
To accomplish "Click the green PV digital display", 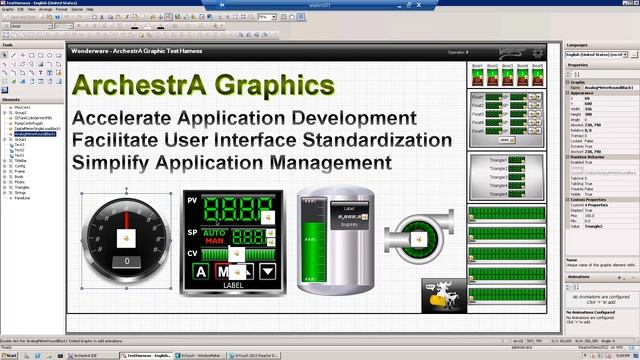I will click(x=238, y=210).
